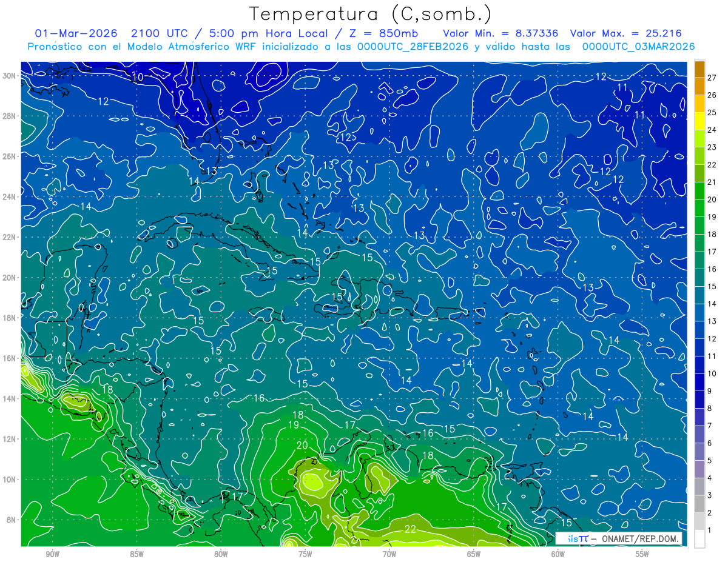The width and height of the screenshot is (728, 562).
Task: Click the contour label 20 on the map
Action: [302, 446]
